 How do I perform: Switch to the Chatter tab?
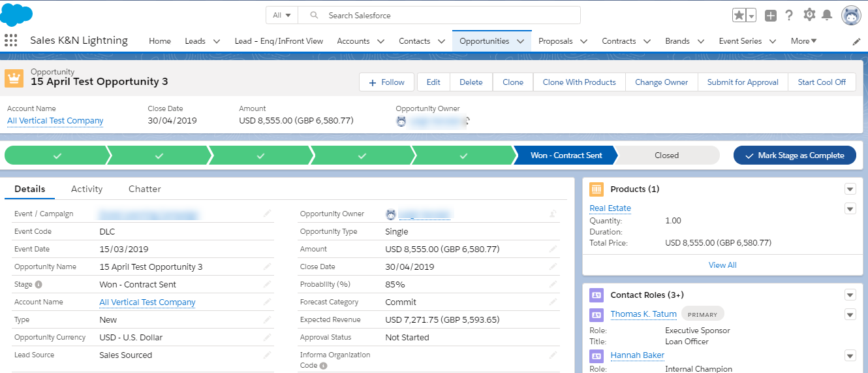(x=145, y=189)
